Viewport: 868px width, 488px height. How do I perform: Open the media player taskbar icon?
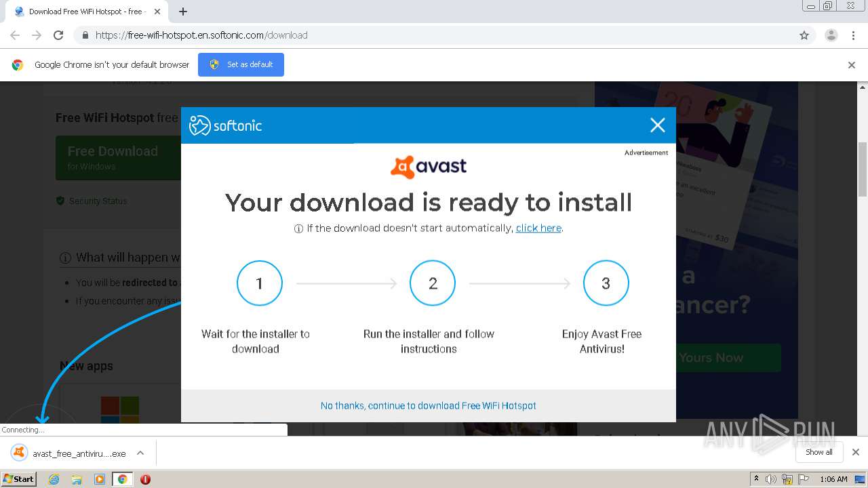point(100,479)
